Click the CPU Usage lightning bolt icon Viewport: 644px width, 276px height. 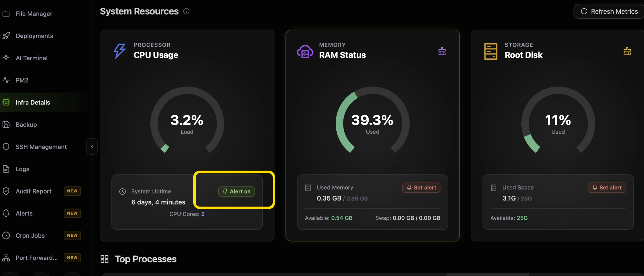[120, 51]
